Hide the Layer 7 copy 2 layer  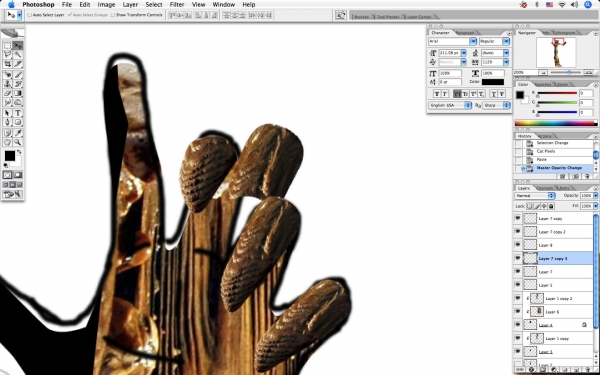[x=518, y=232]
